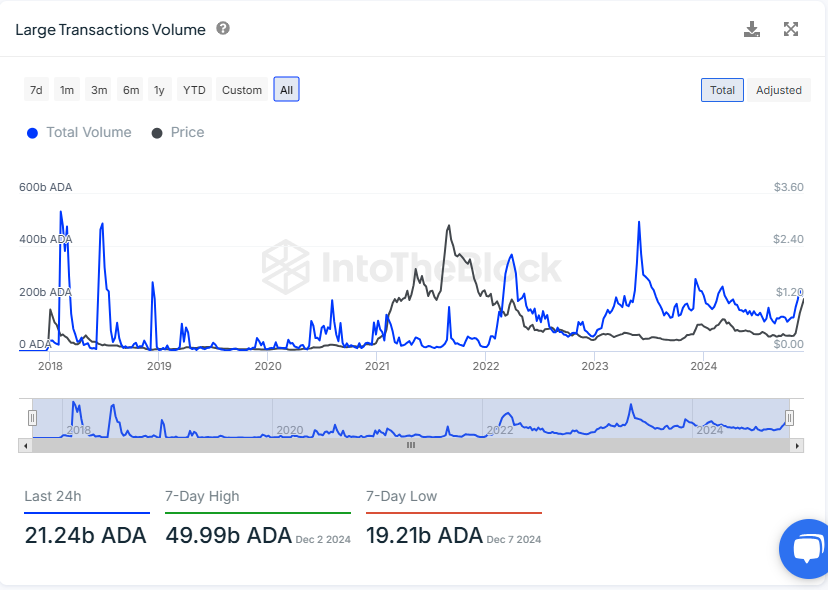828x590 pixels.
Task: Click right arrow of navigator scrollbar
Action: click(797, 446)
